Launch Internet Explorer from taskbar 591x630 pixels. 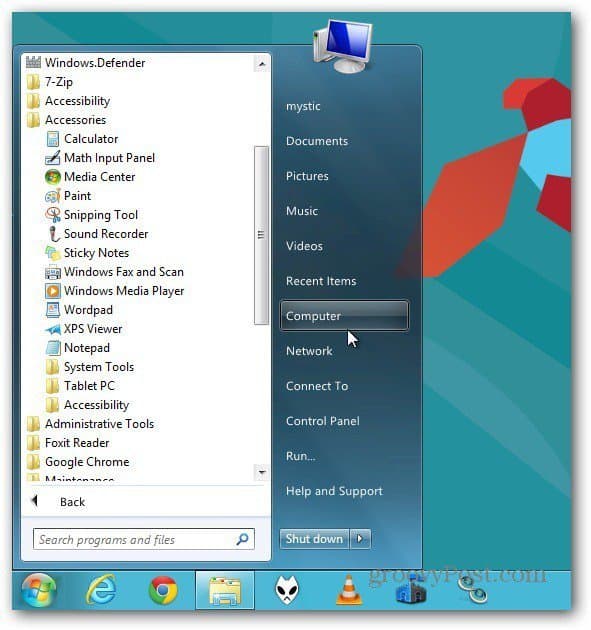pyautogui.click(x=102, y=590)
